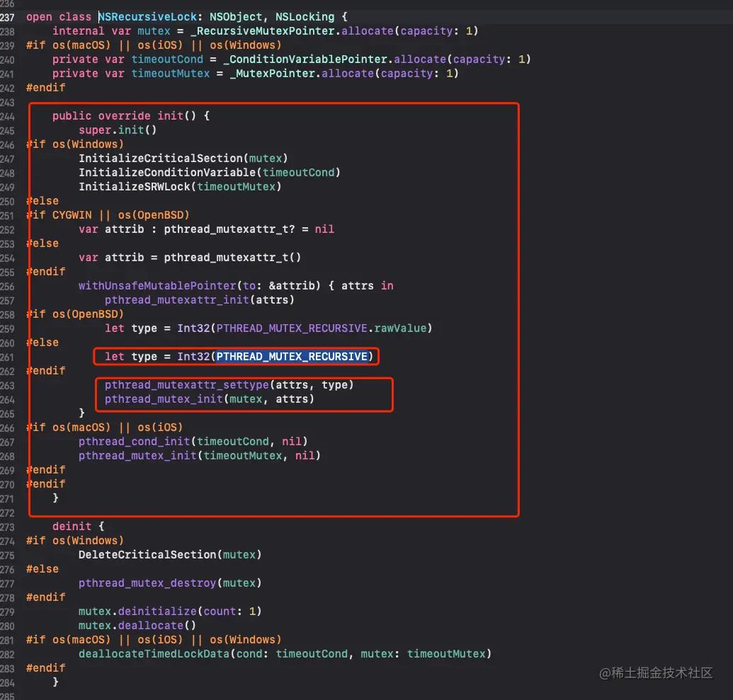Click the super.init() call

coord(118,130)
